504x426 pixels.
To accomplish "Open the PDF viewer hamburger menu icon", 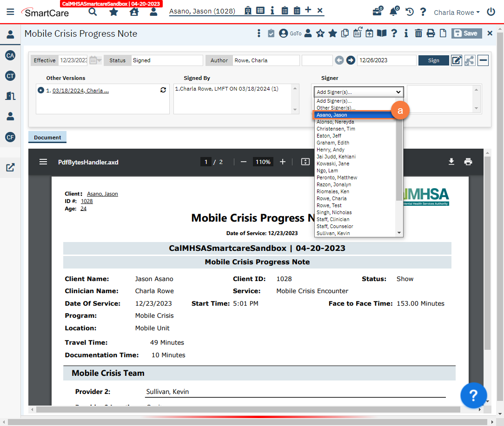I will click(x=43, y=161).
